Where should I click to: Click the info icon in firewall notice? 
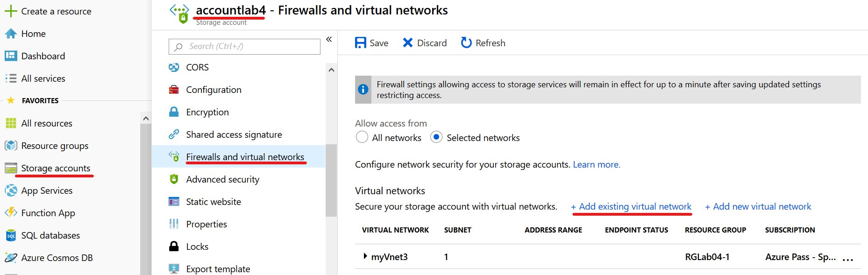[363, 90]
